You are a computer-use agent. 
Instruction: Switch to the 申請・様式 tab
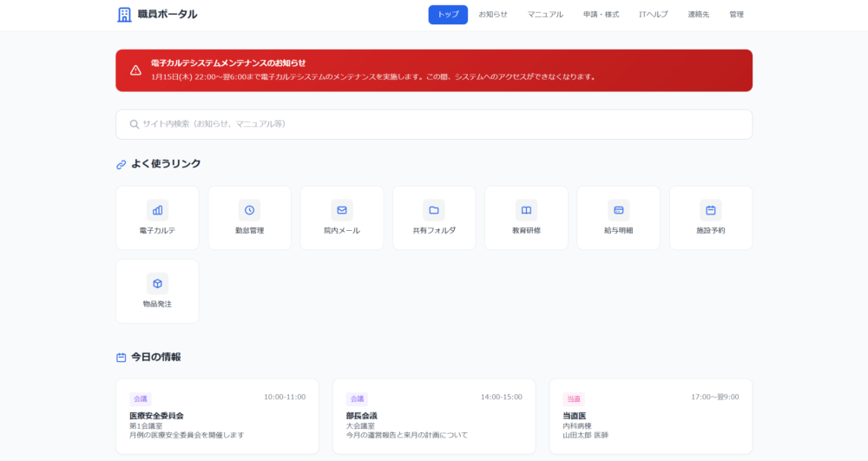[x=601, y=15]
